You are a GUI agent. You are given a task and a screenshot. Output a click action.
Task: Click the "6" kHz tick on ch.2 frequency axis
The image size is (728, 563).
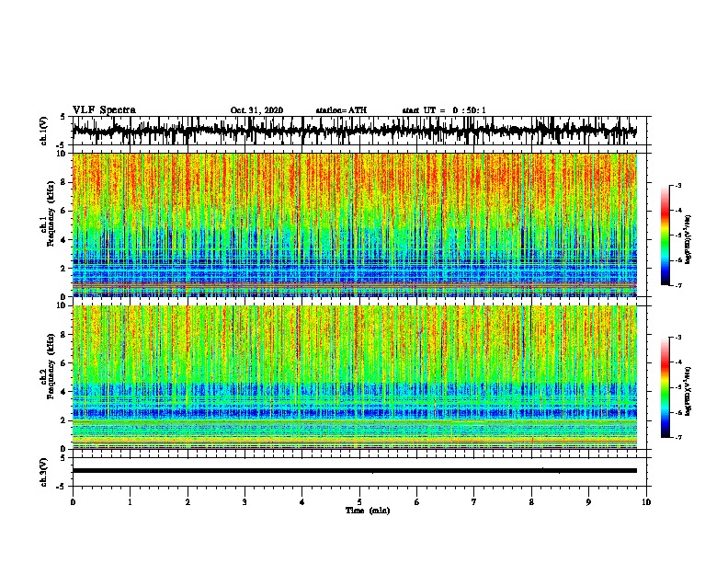point(64,363)
